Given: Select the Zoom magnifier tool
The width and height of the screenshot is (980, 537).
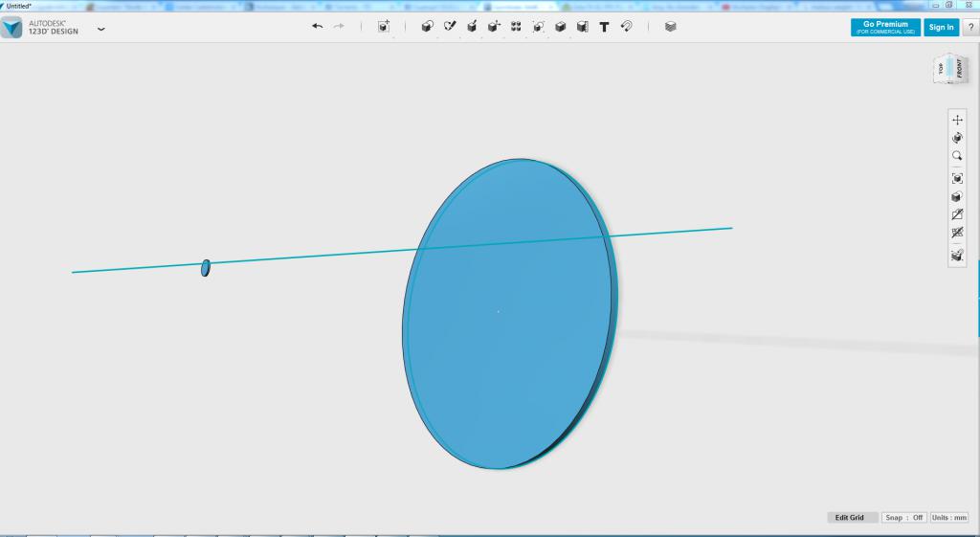Looking at the screenshot, I should 957,156.
